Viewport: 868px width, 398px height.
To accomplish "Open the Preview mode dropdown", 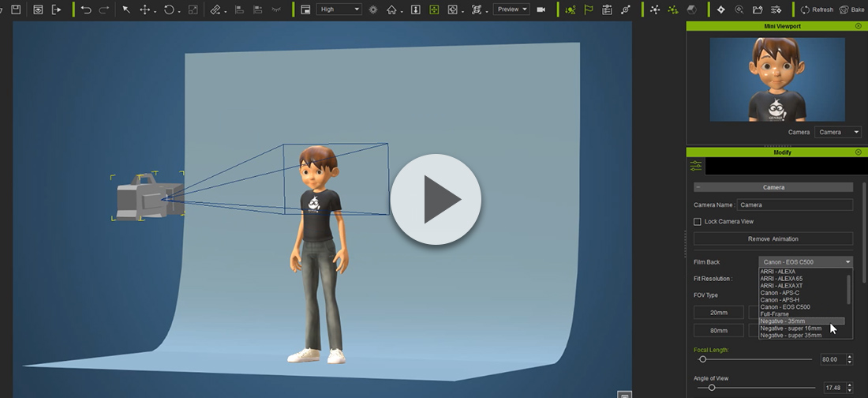I will (x=511, y=9).
